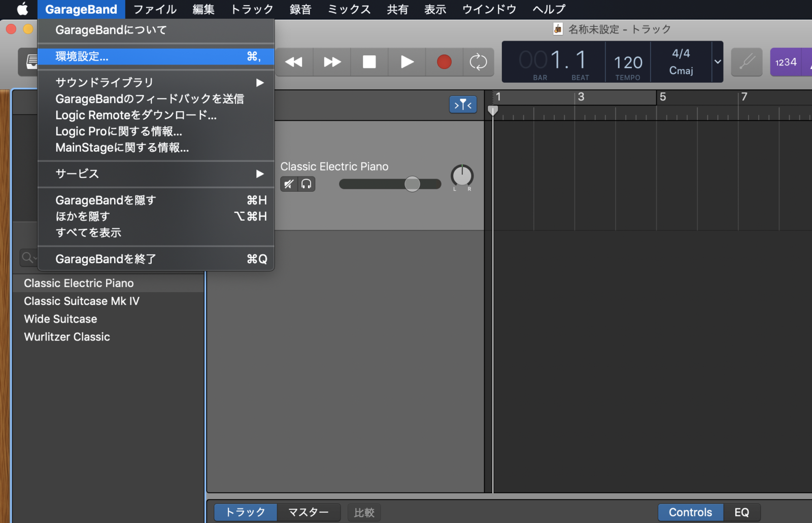Start playback with the play button

click(x=407, y=62)
